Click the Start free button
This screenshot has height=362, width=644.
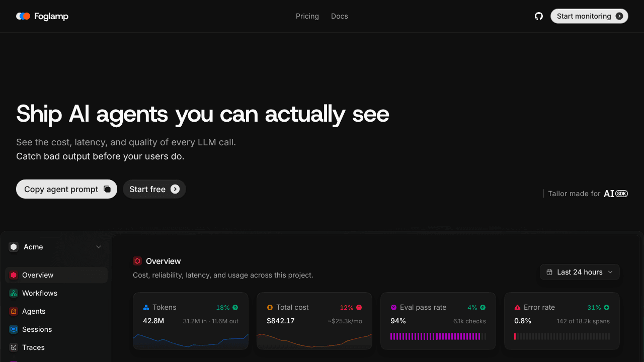[154, 189]
